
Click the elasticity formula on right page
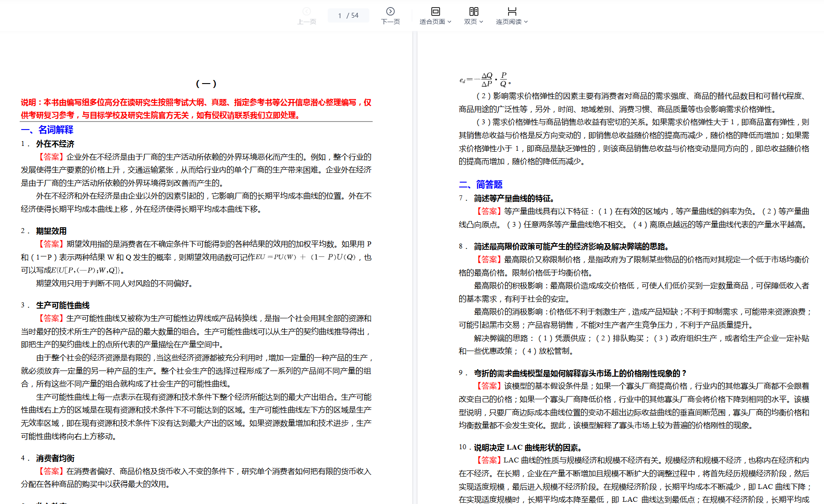(x=485, y=80)
